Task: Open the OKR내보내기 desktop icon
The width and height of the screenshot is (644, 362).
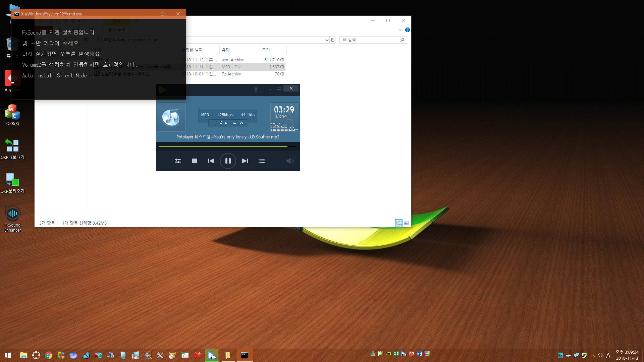Action: 12,149
